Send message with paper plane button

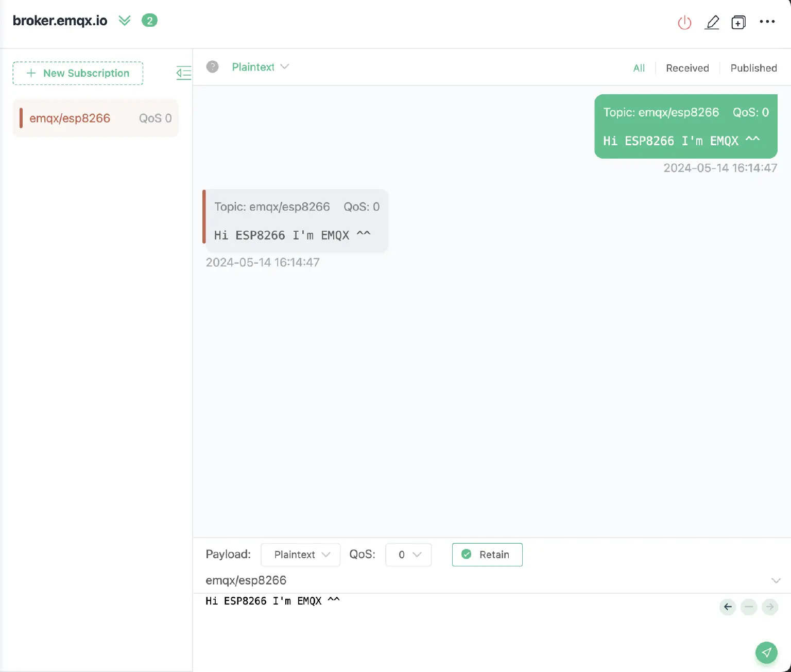click(766, 652)
